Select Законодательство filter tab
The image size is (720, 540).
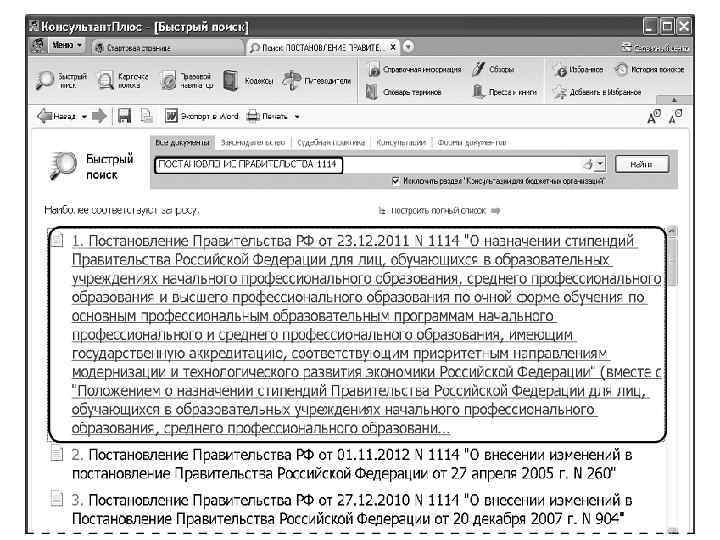253,142
